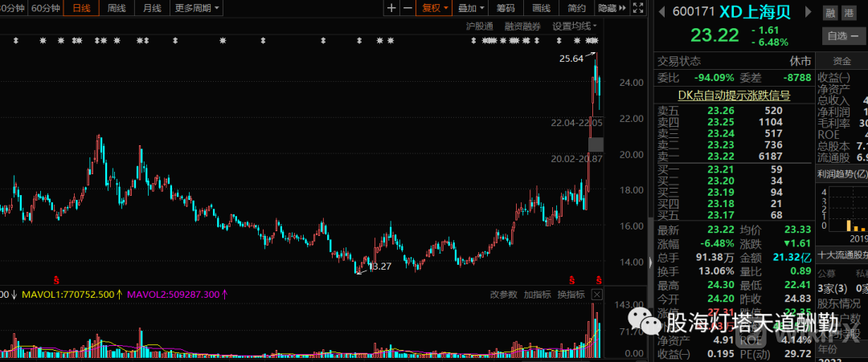This screenshot has height=362, width=868.
Task: Click the 卖五 ask price 23.26
Action: 721,111
